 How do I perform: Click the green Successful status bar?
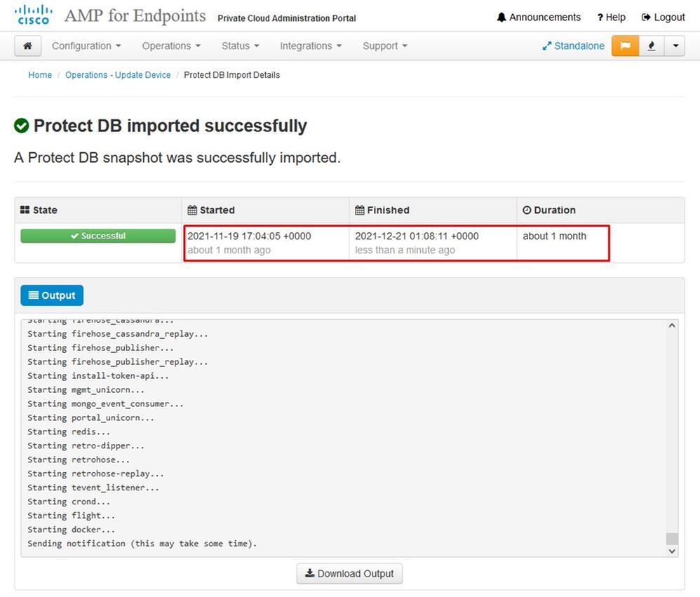click(x=98, y=236)
